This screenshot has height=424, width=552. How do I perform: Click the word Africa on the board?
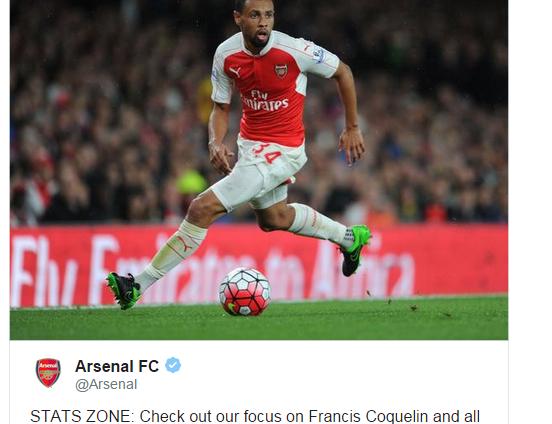(x=363, y=269)
